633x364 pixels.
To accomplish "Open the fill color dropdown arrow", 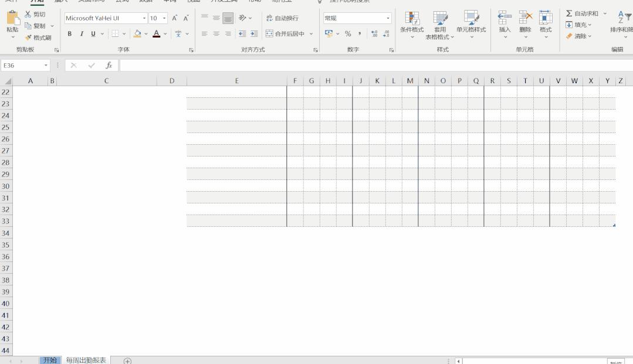I will pyautogui.click(x=145, y=34).
